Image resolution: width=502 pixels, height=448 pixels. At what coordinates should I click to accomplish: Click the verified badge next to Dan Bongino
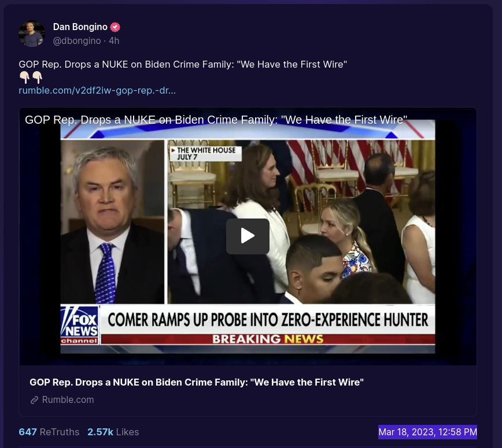point(115,27)
